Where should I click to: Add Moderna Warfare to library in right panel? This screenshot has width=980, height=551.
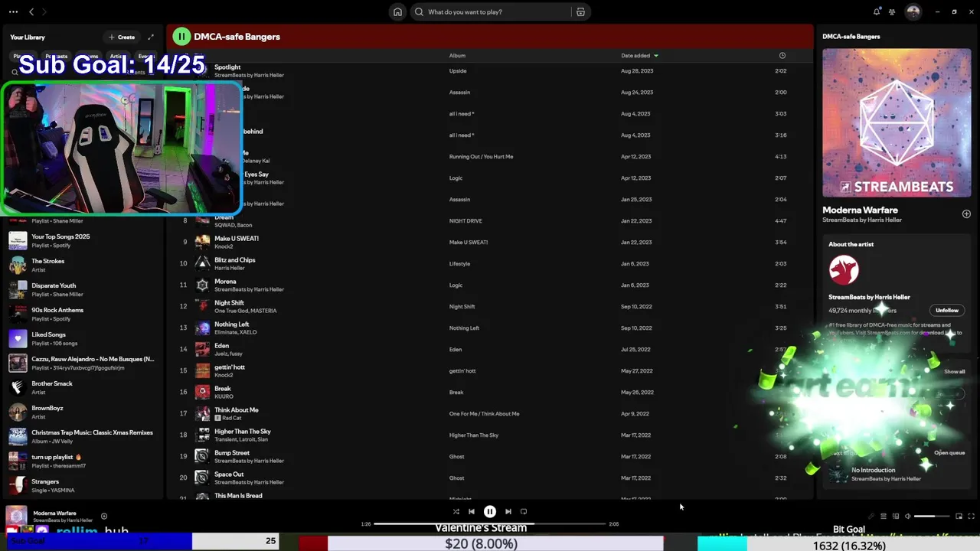point(966,214)
